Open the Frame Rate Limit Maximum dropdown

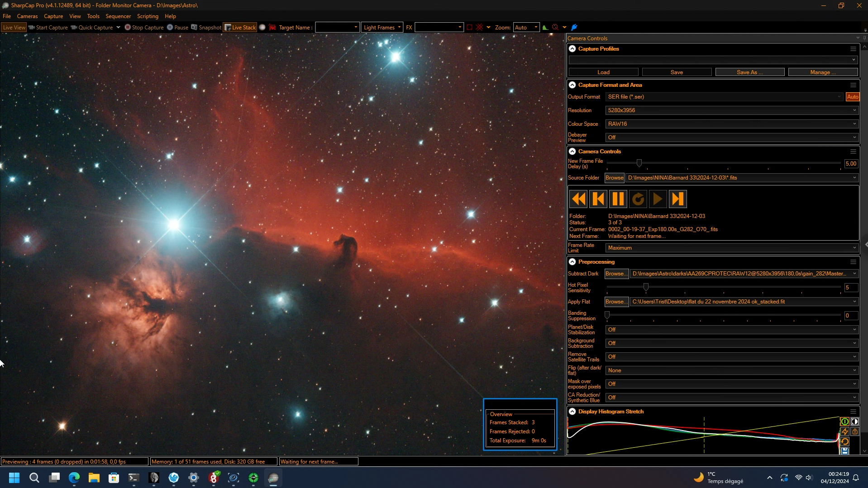pos(732,248)
